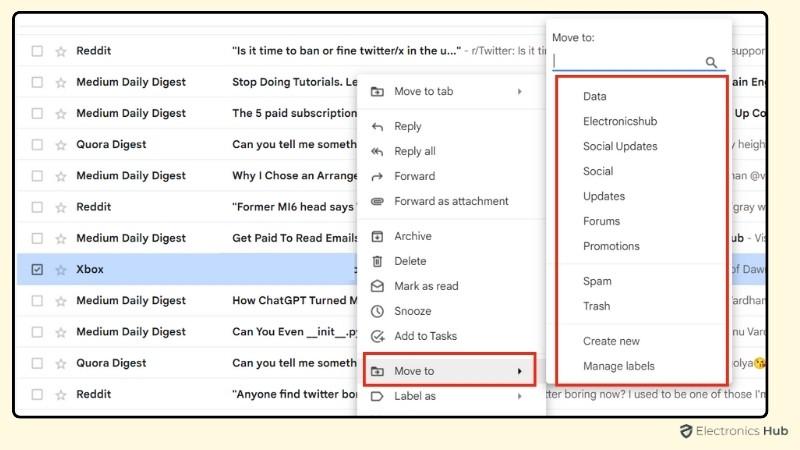This screenshot has height=450, width=800.
Task: Star the 'Can You Even __init__' email
Action: (61, 332)
